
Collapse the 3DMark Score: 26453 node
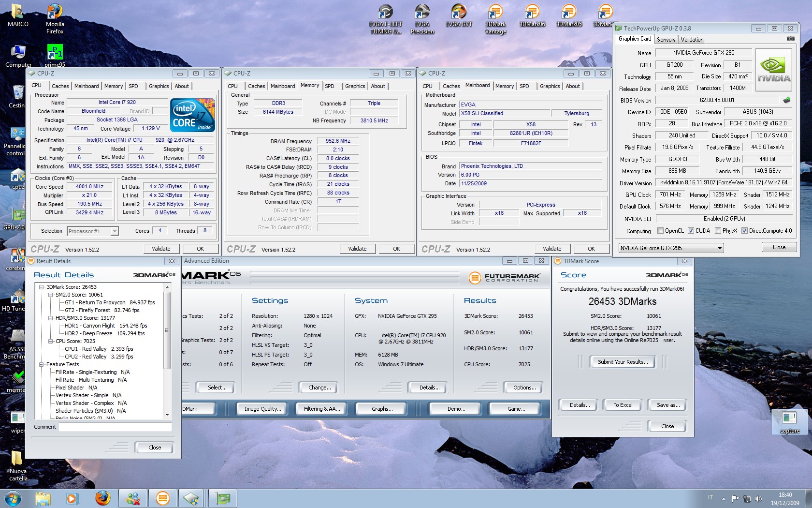(x=42, y=287)
